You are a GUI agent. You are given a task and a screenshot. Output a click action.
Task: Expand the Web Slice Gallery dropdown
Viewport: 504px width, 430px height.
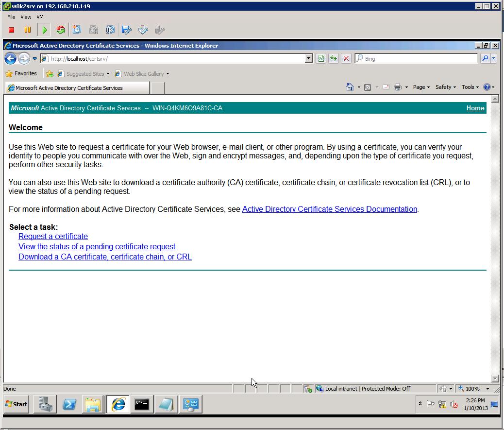tap(168, 74)
